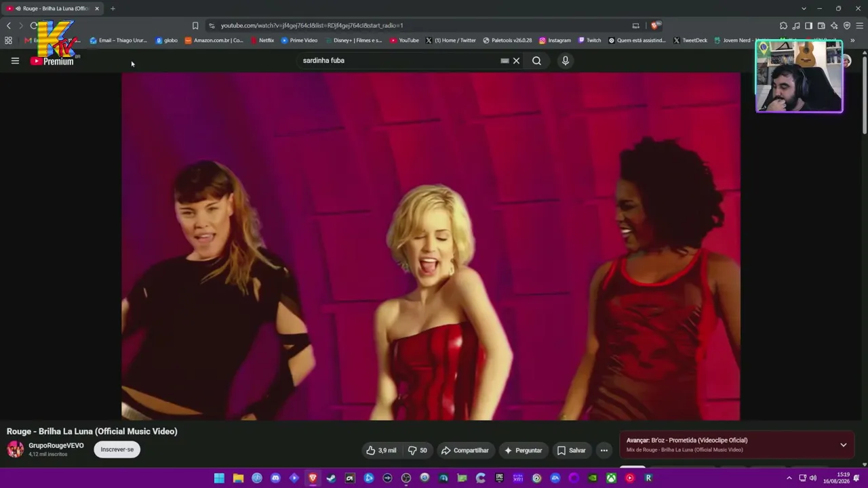Open the Perguntar assistant button
This screenshot has height=488, width=868.
pos(522,450)
